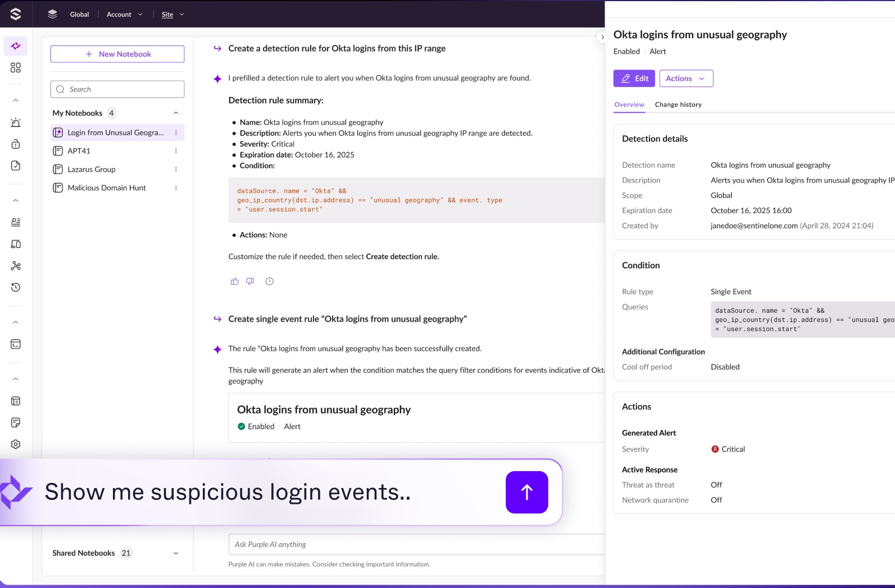Collapse the detail panel with chevron arrow

tap(602, 37)
